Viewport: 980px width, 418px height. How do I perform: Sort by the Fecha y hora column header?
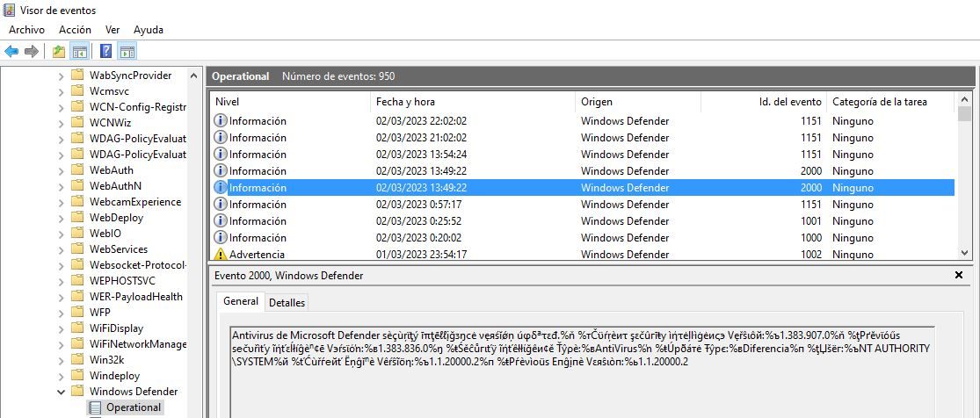point(473,101)
